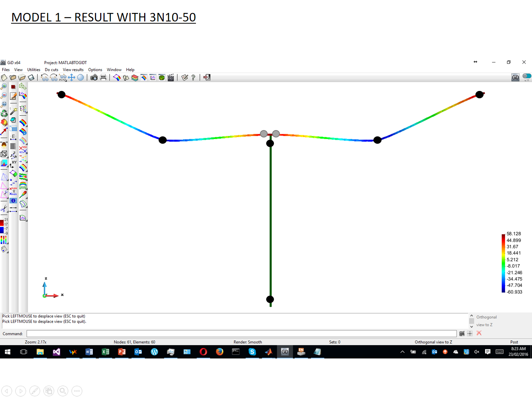The height and width of the screenshot is (398, 532).
Task: Toggle the grid icon beside command line
Action: tap(470, 333)
